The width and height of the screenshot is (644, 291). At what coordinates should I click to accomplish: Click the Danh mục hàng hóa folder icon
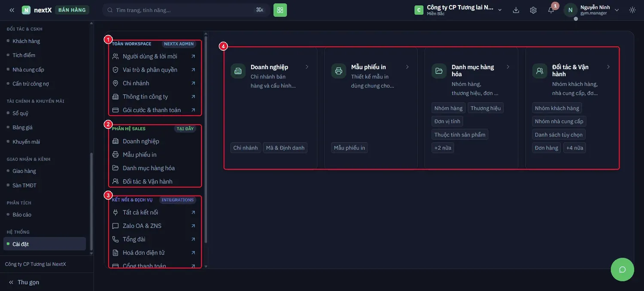pos(439,71)
